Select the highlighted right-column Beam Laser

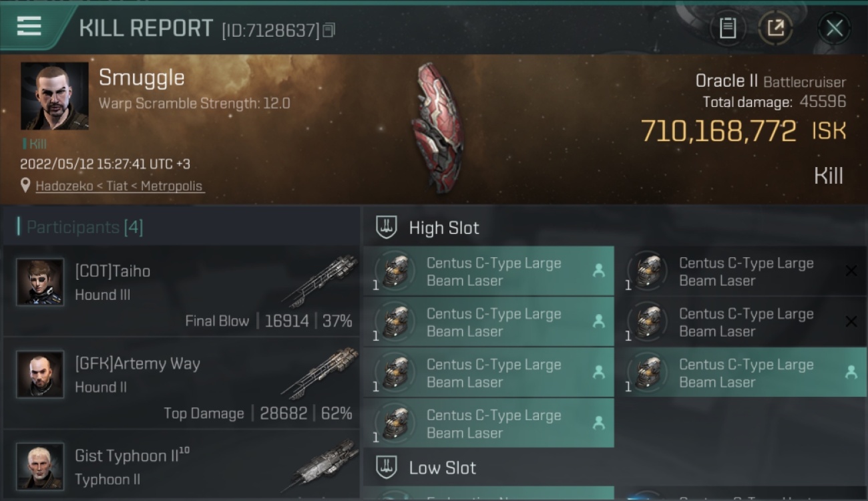(x=745, y=373)
